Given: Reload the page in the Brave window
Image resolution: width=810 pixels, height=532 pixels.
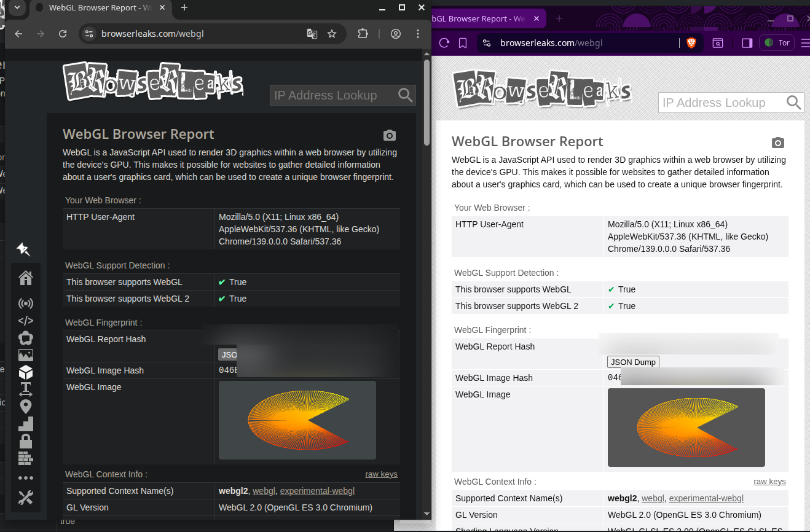Looking at the screenshot, I should [x=444, y=43].
